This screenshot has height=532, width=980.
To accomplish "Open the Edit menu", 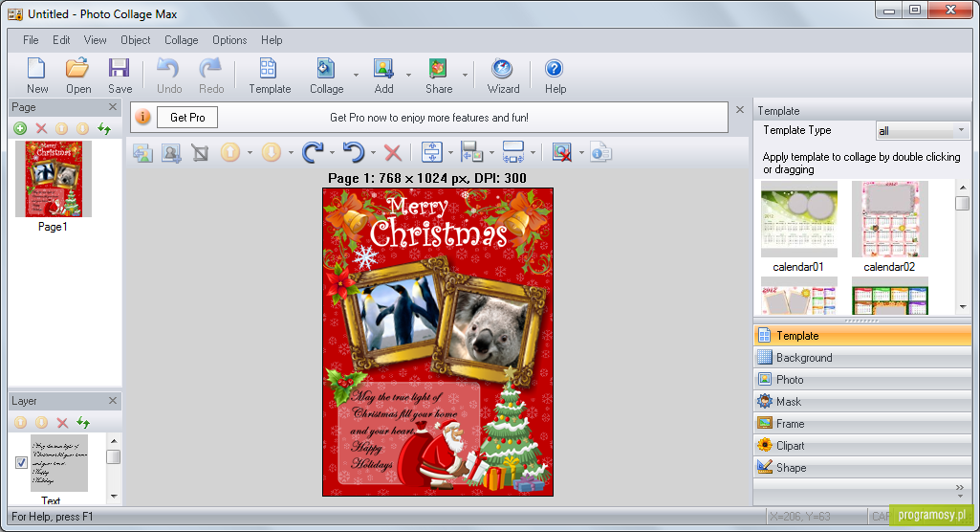I will tap(61, 40).
